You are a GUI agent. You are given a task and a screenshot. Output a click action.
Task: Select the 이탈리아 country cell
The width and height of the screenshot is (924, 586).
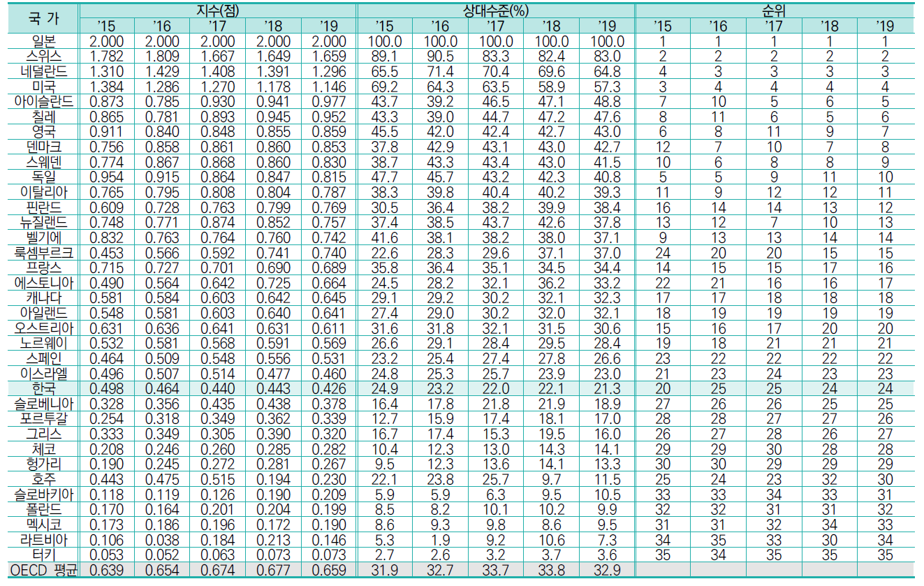coord(43,193)
